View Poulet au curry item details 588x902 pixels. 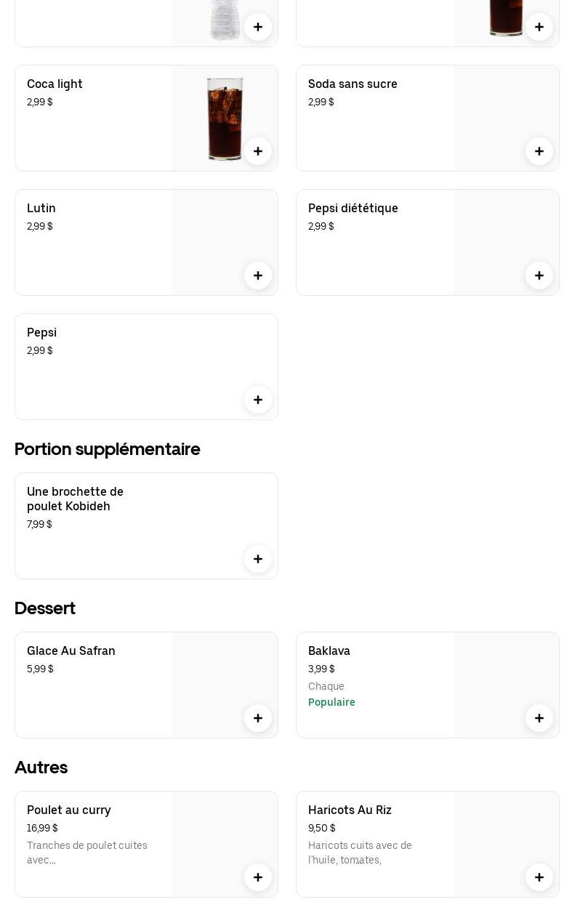pos(69,810)
